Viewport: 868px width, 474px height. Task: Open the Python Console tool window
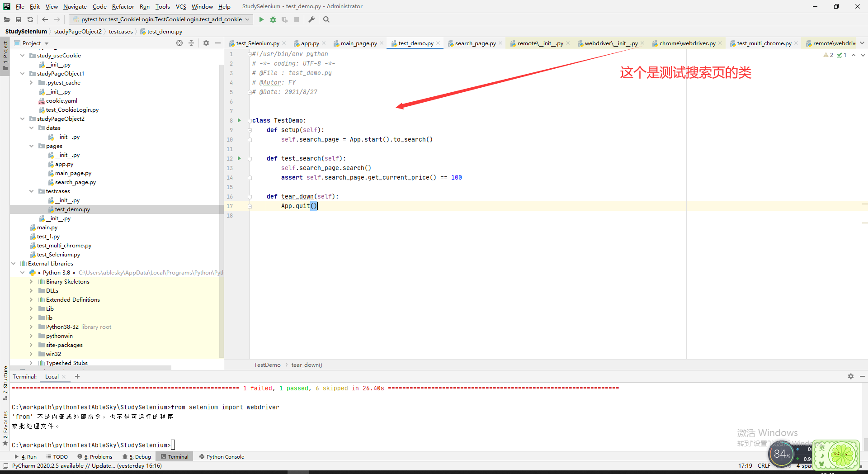[222, 457]
